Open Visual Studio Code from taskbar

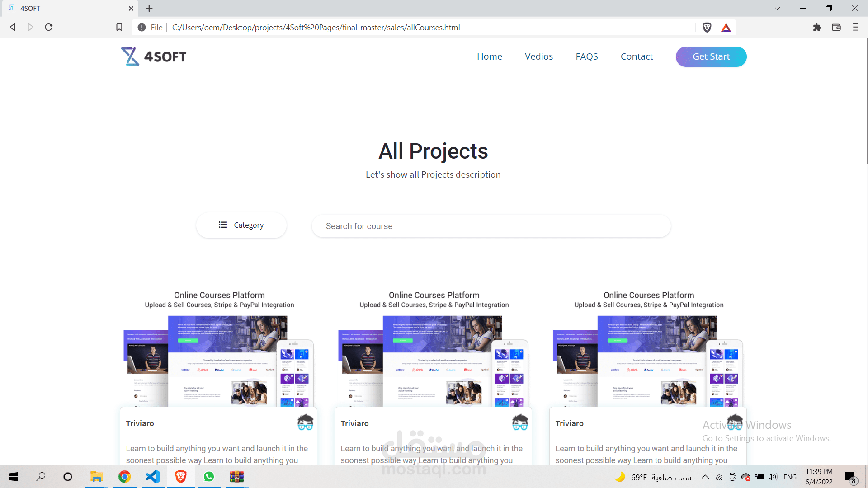(153, 477)
